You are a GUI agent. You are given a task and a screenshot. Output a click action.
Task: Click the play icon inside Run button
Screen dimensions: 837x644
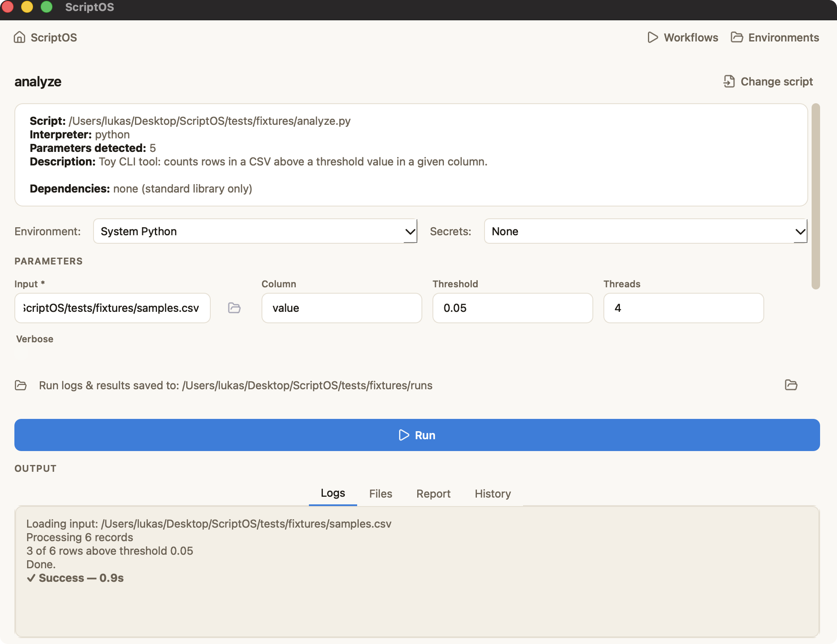[404, 435]
